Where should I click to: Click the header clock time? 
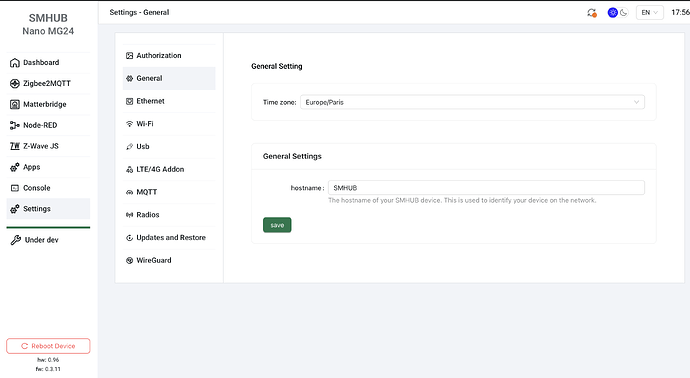point(680,12)
